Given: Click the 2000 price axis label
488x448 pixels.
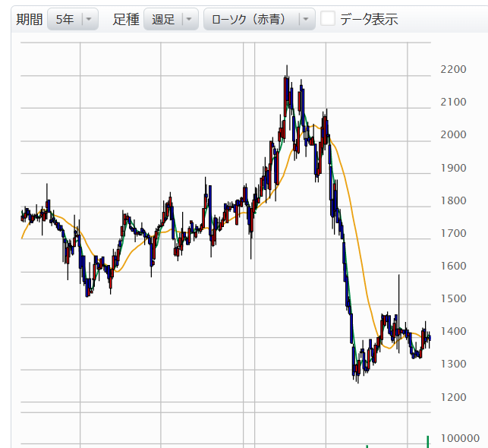Looking at the screenshot, I should pyautogui.click(x=453, y=134).
